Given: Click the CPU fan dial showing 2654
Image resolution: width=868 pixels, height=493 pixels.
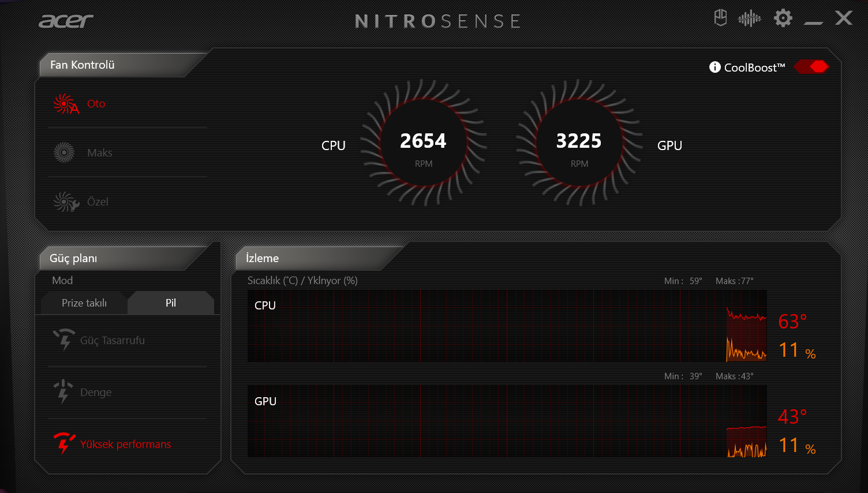Looking at the screenshot, I should coord(424,143).
